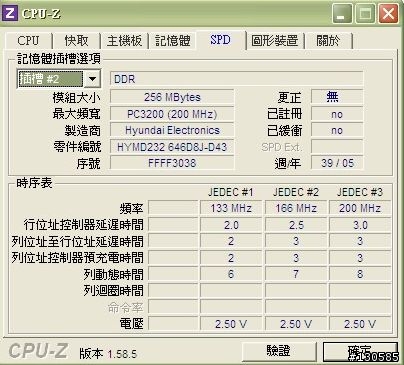
Task: Select the 200 MHz frequency cell
Action: (360, 208)
